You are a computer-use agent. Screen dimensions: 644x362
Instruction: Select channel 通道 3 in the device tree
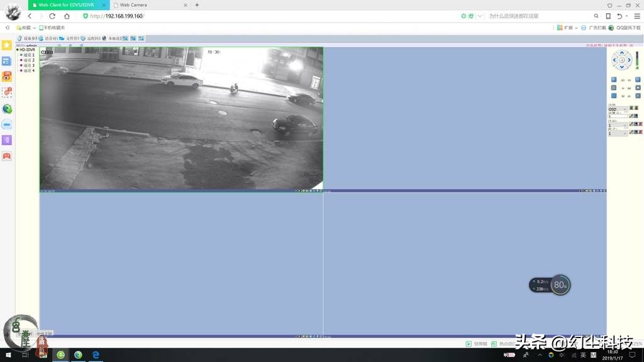28,65
